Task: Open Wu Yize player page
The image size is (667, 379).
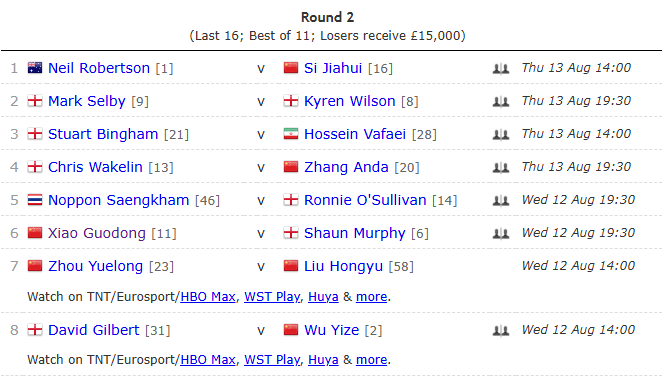Action: (x=331, y=330)
